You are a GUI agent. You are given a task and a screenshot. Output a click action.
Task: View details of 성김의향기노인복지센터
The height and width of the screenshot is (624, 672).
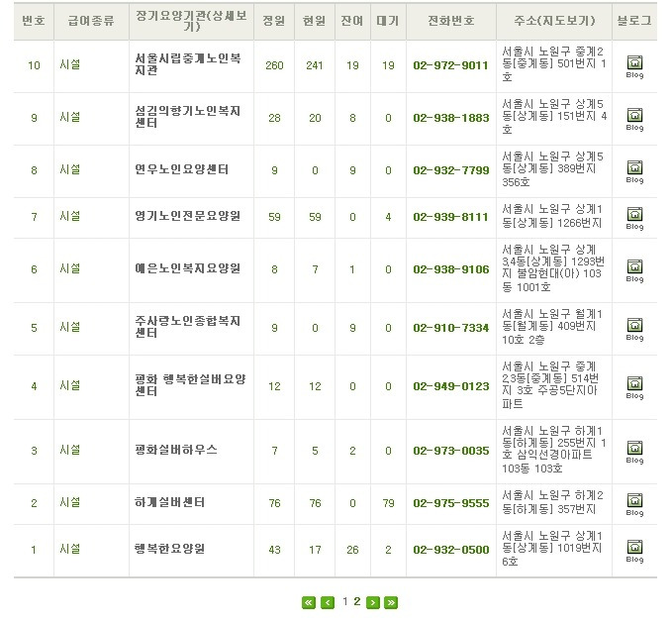click(x=188, y=117)
